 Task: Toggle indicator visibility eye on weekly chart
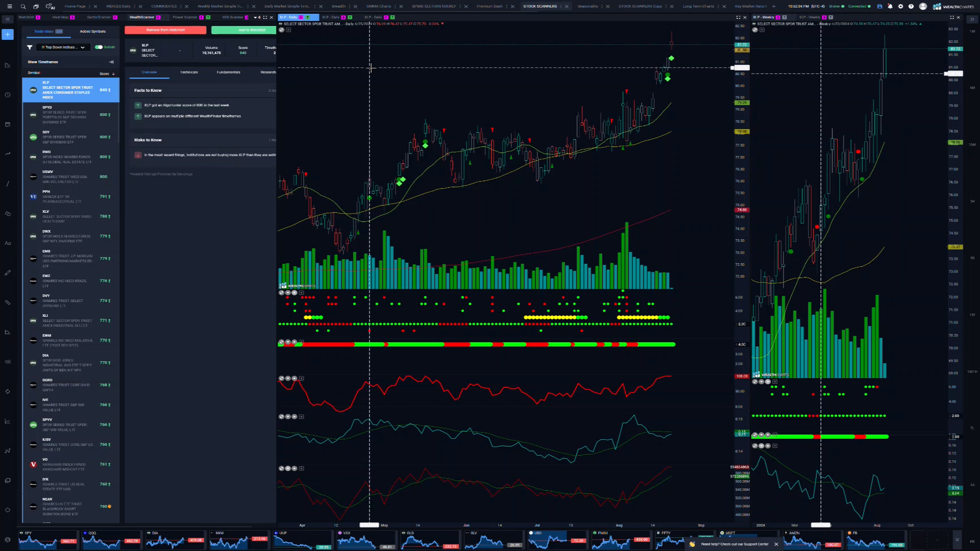point(755,30)
